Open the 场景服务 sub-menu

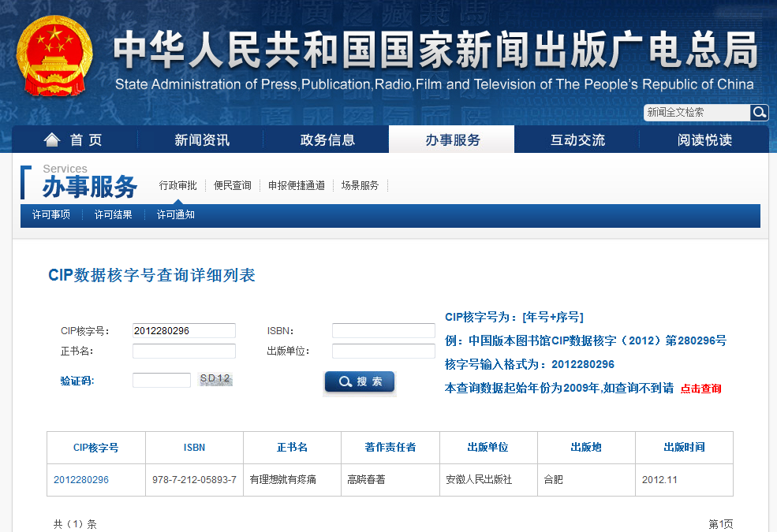tap(360, 185)
